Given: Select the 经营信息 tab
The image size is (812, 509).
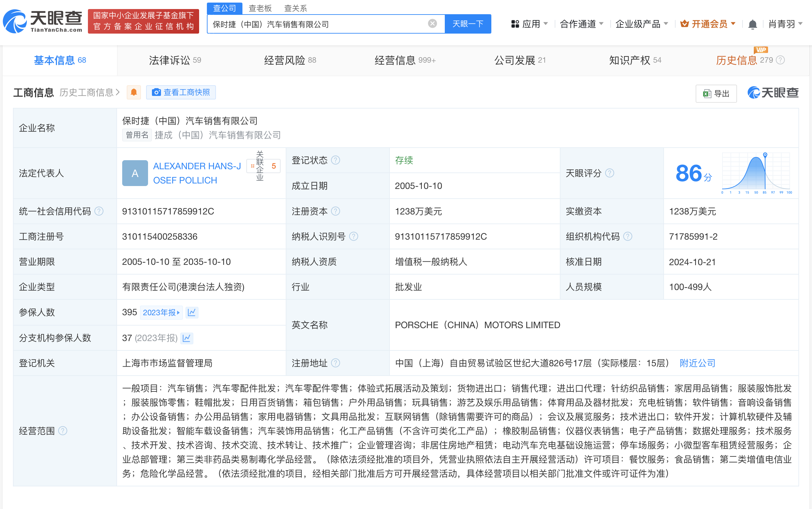Looking at the screenshot, I should (405, 60).
